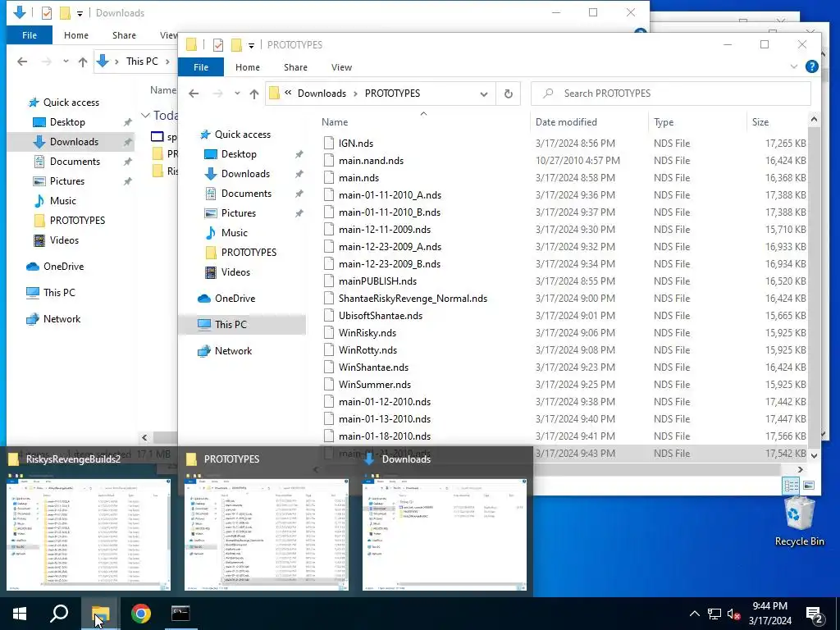The width and height of the screenshot is (840, 630).
Task: Open taskbar Search
Action: point(59,614)
